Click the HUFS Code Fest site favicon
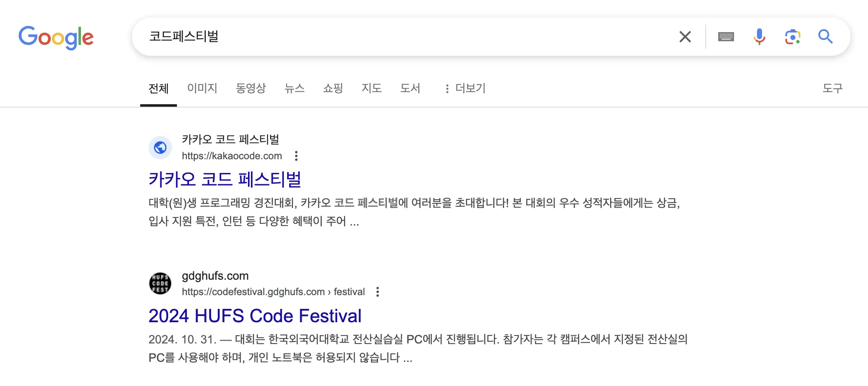868x386 pixels. (x=160, y=283)
